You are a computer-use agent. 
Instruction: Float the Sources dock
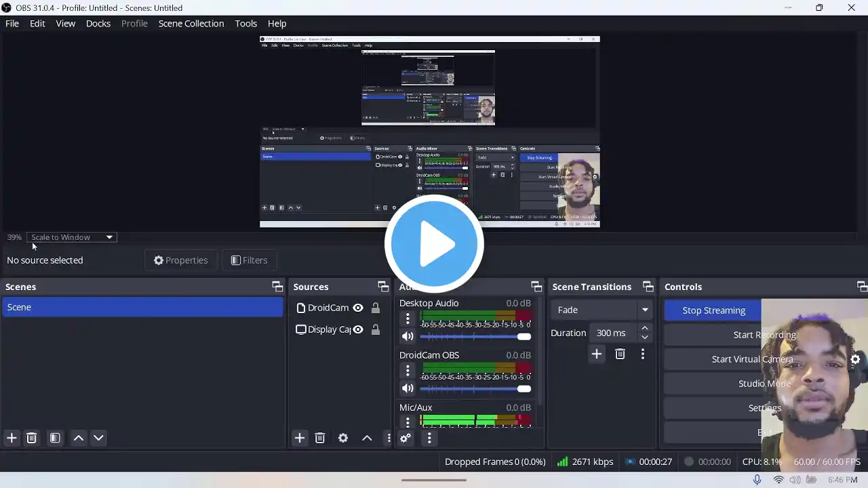(x=383, y=287)
